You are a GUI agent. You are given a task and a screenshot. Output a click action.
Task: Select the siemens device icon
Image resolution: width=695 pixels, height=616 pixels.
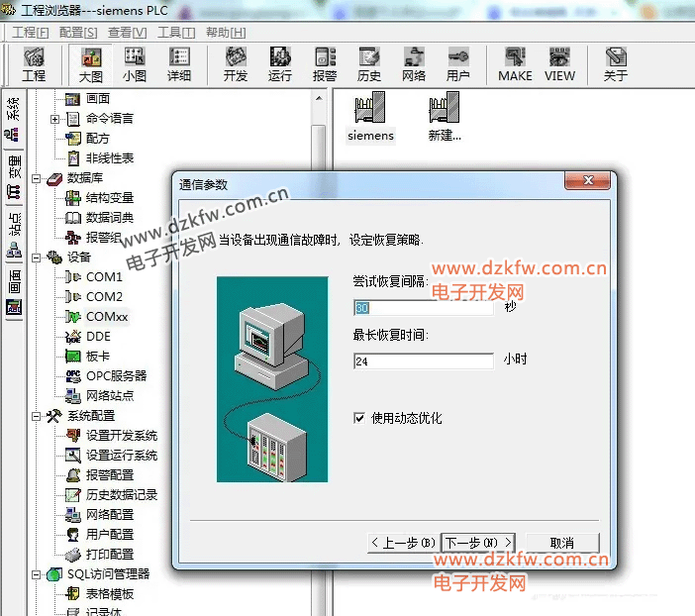[x=370, y=117]
